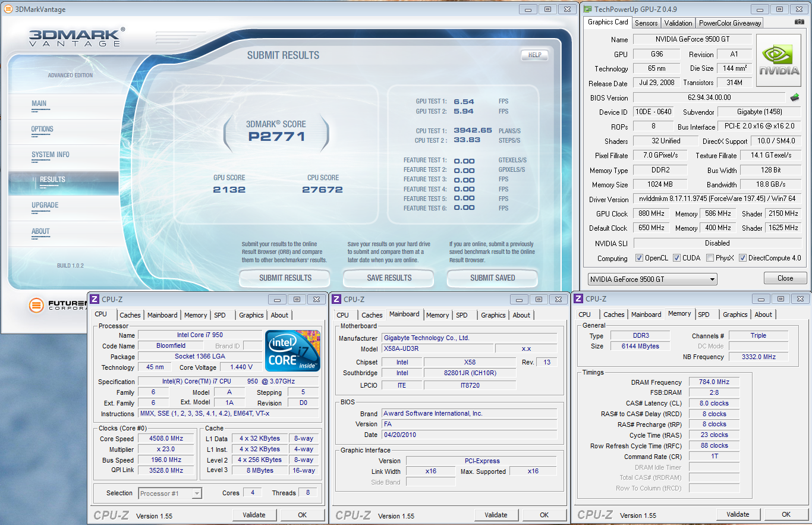This screenshot has height=525, width=812.
Task: Click the SUBMIT RESULTS button
Action: coord(285,278)
